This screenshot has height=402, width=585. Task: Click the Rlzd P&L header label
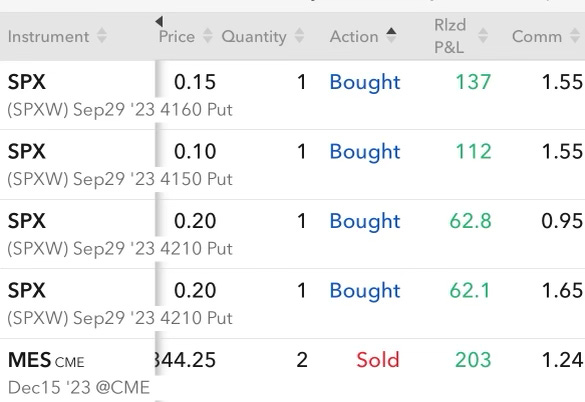(450, 36)
